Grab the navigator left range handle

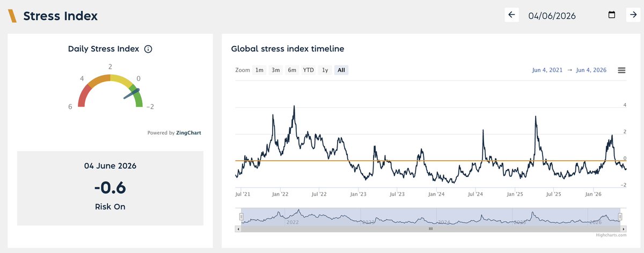[x=241, y=217]
